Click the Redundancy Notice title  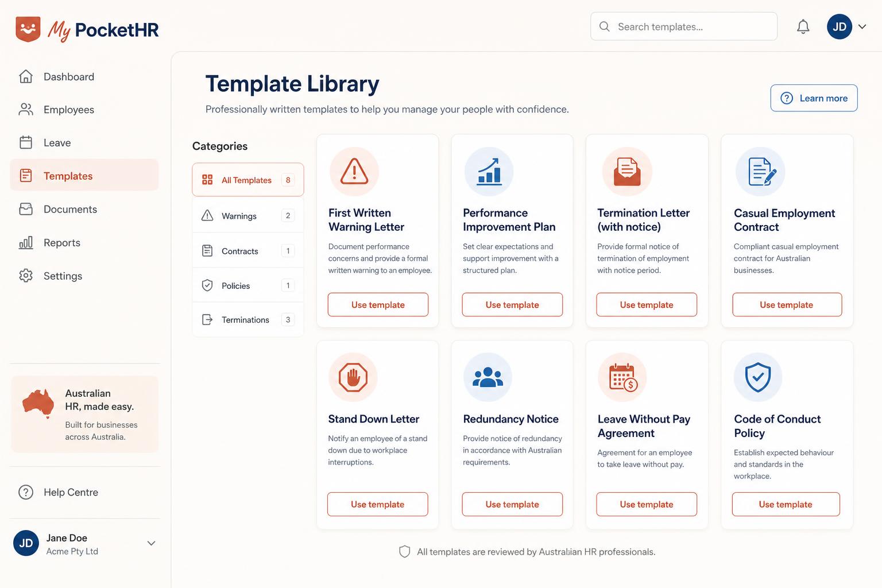point(510,419)
